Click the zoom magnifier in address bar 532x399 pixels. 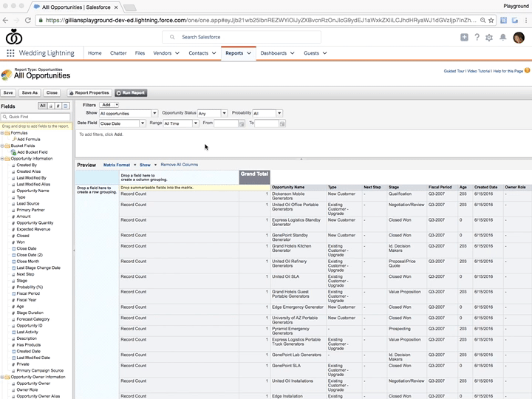(x=482, y=20)
